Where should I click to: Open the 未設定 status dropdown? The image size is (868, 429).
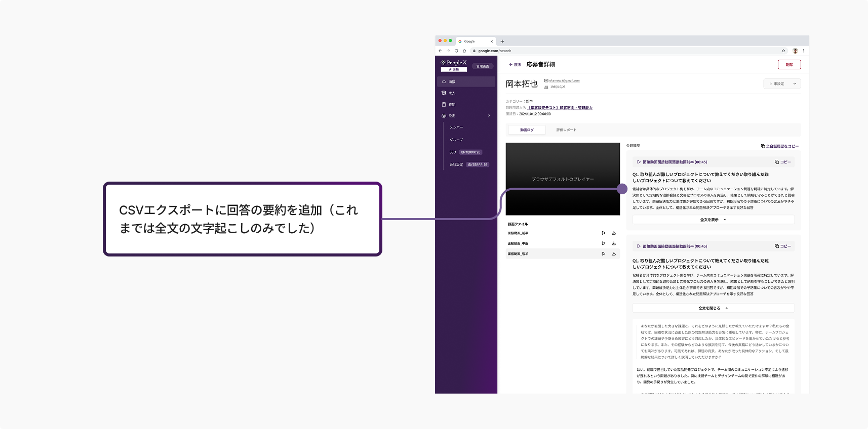pyautogui.click(x=782, y=84)
